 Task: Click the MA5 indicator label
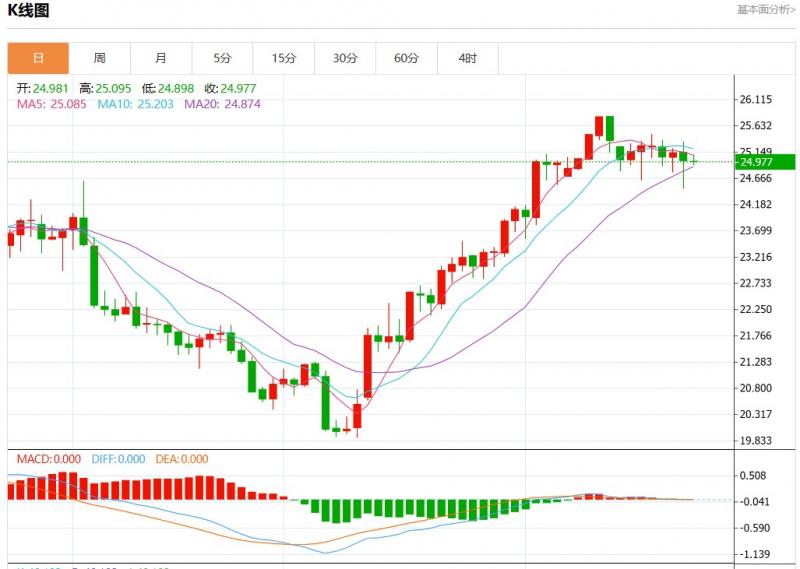pos(51,104)
